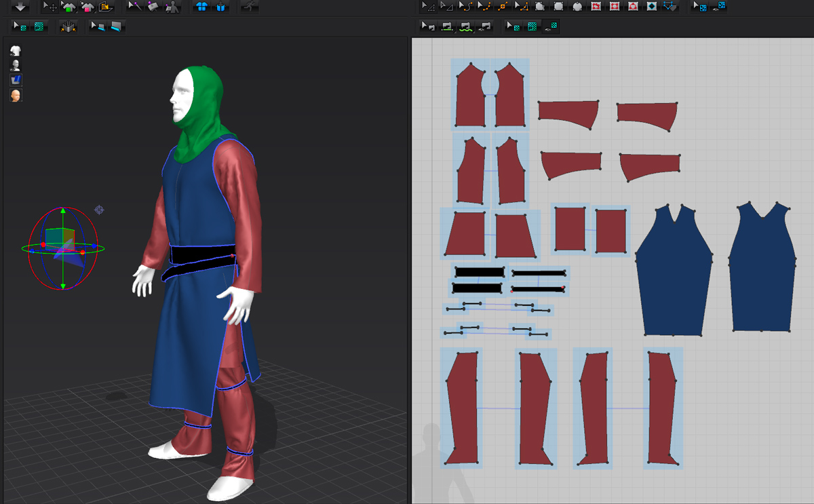Click the black belt on the 3D garment
Viewport: 814px width, 504px height.
(203, 256)
